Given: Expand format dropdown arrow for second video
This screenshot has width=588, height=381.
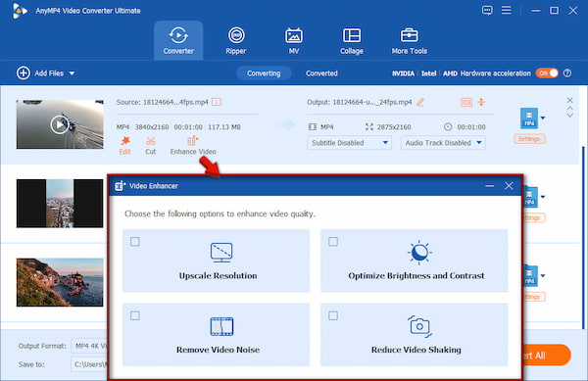Looking at the screenshot, I should point(543,197).
